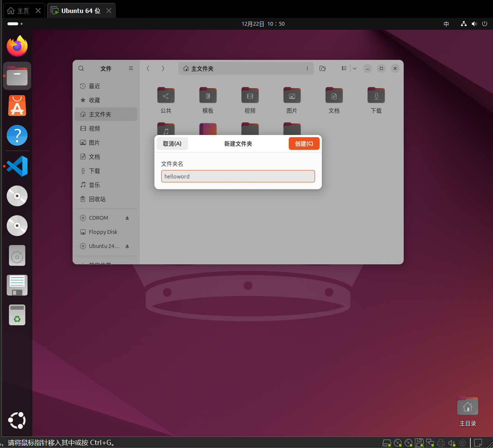Select Music (音乐) in sidebar
Screen dimensions: 493x448
coord(106,185)
